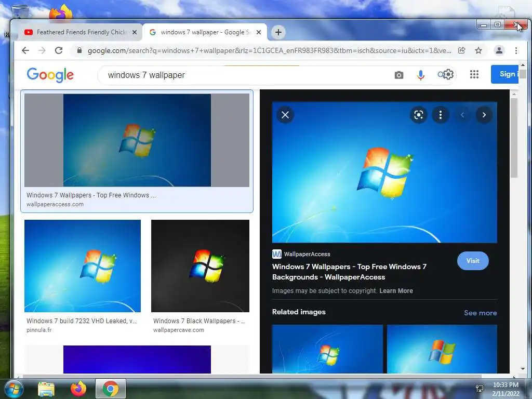Click 'wallpapercave.com' source text
Image resolution: width=532 pixels, height=399 pixels.
179,330
